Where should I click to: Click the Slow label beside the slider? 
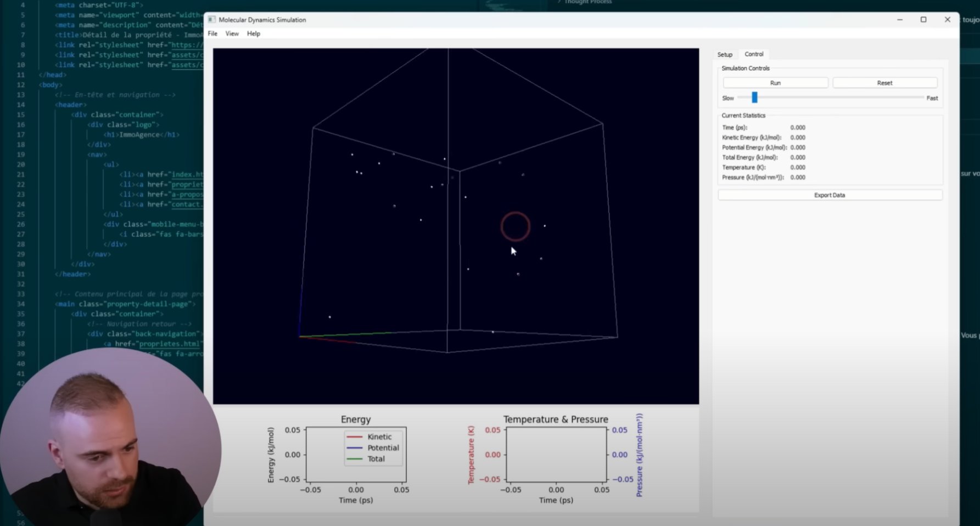click(x=728, y=98)
